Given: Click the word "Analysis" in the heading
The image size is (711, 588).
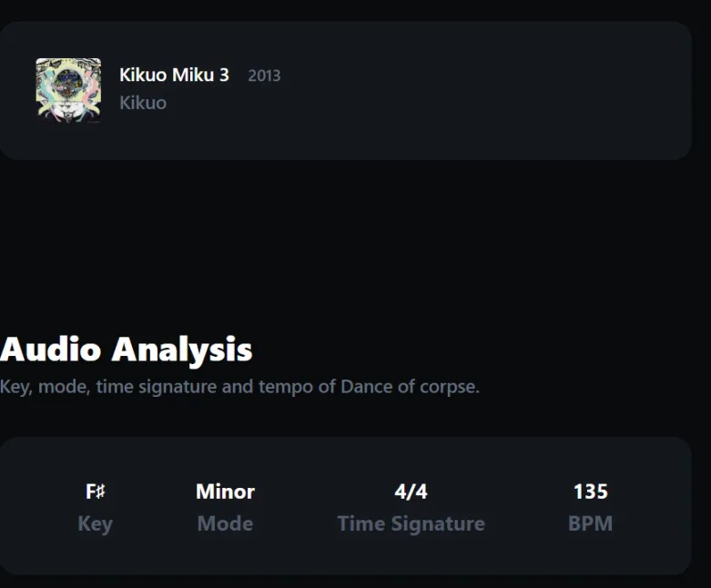Looking at the screenshot, I should 182,350.
